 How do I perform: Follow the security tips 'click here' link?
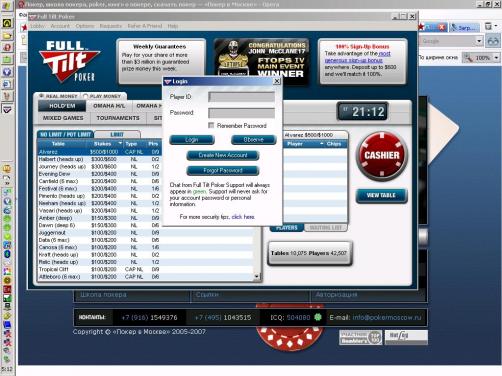click(243, 217)
